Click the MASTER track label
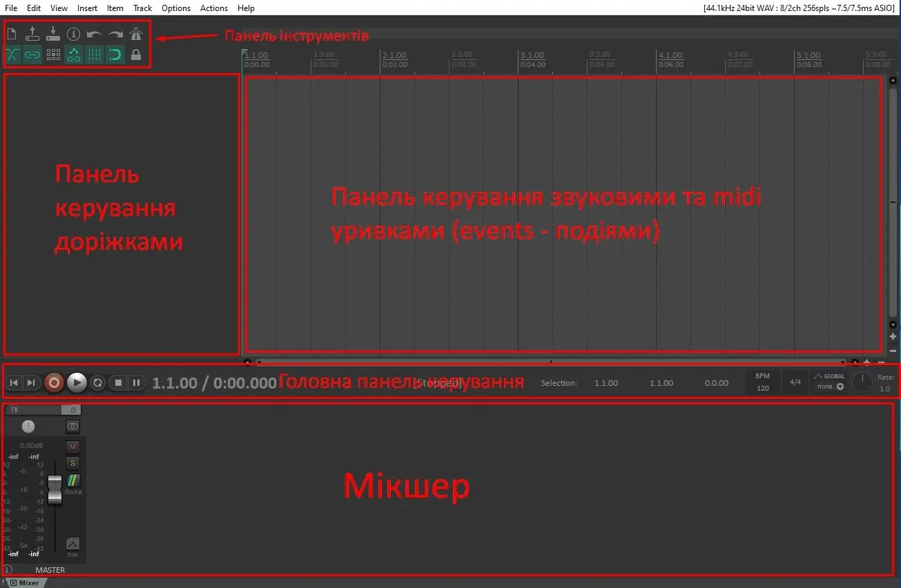This screenshot has width=901, height=588. pyautogui.click(x=50, y=570)
